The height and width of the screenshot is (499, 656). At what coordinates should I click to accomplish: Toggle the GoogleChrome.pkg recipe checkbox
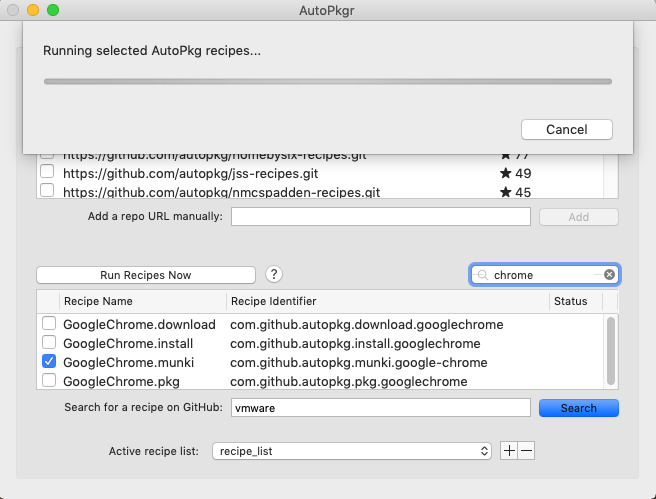point(49,381)
